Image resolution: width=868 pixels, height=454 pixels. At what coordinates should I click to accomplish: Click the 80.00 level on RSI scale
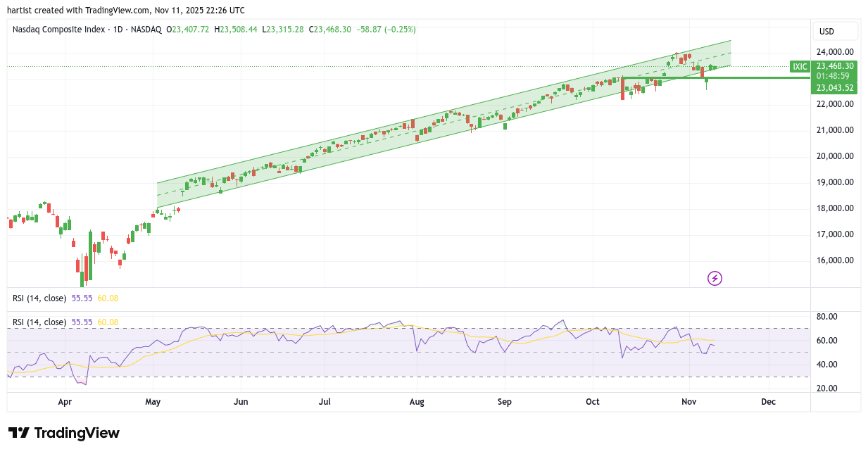(827, 317)
